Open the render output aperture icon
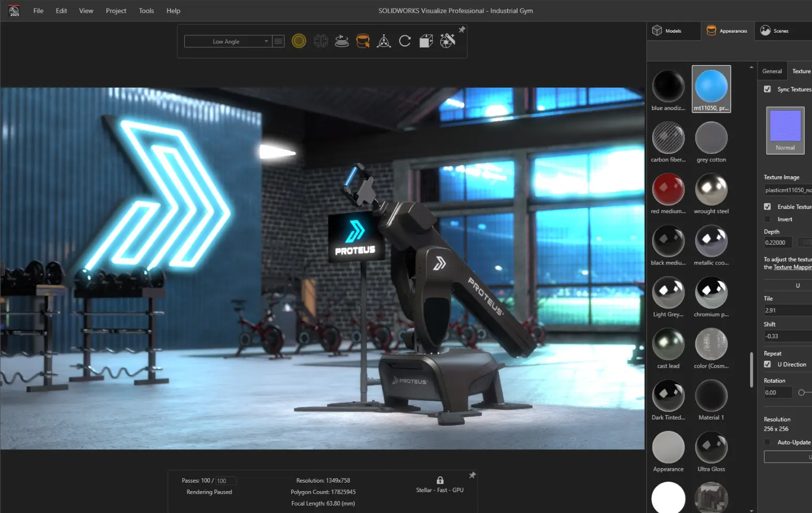812x513 pixels. tap(448, 41)
